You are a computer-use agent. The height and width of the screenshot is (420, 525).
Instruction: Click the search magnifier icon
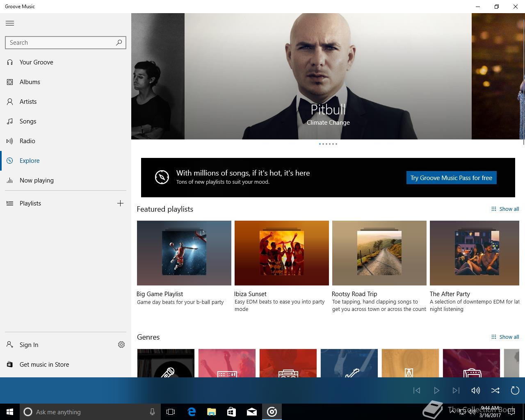point(119,42)
